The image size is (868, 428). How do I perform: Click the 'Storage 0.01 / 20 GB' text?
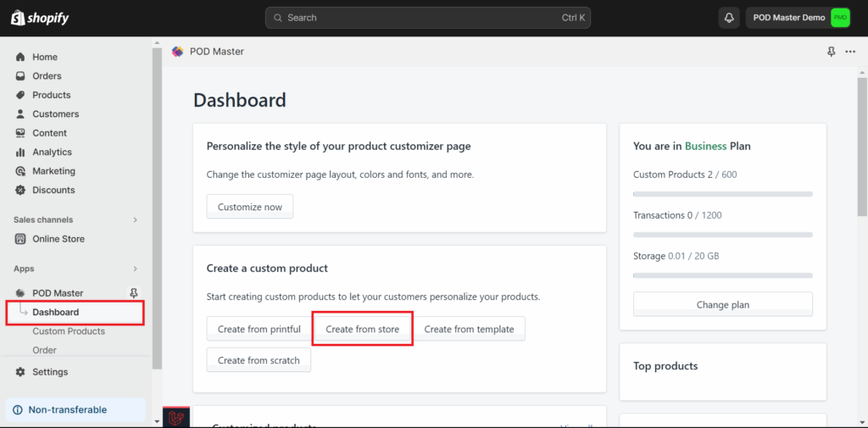(676, 256)
